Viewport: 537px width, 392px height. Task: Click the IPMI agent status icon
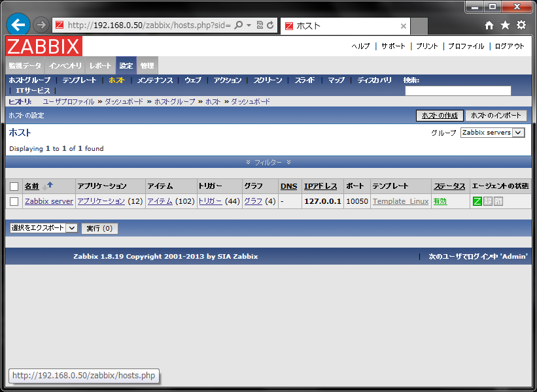pos(498,201)
